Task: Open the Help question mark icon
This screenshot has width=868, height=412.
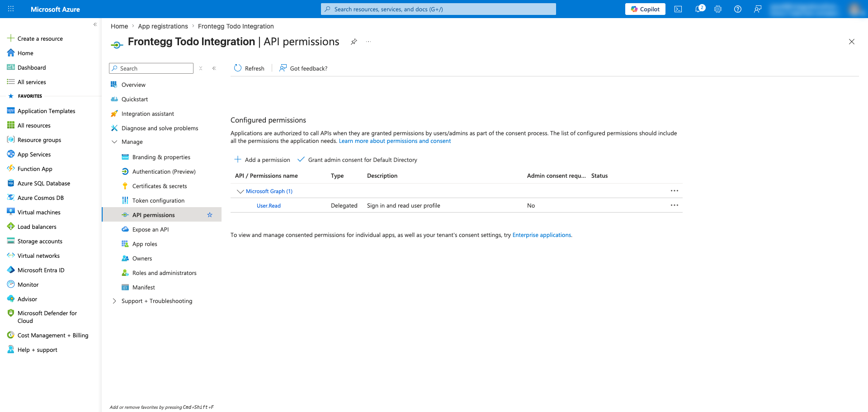Action: pos(738,9)
